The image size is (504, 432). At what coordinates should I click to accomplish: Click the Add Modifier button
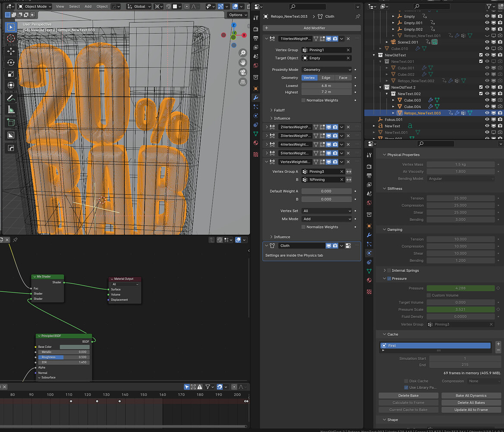[x=312, y=28]
